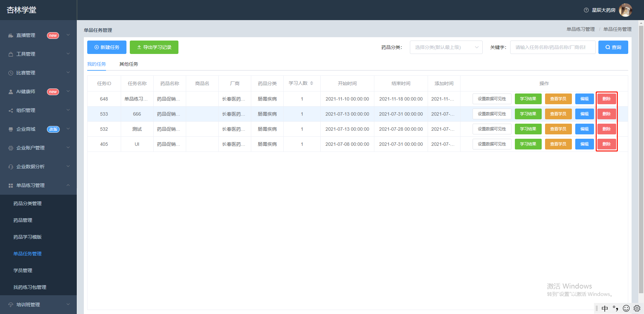Open the user avatar menu

[626, 10]
